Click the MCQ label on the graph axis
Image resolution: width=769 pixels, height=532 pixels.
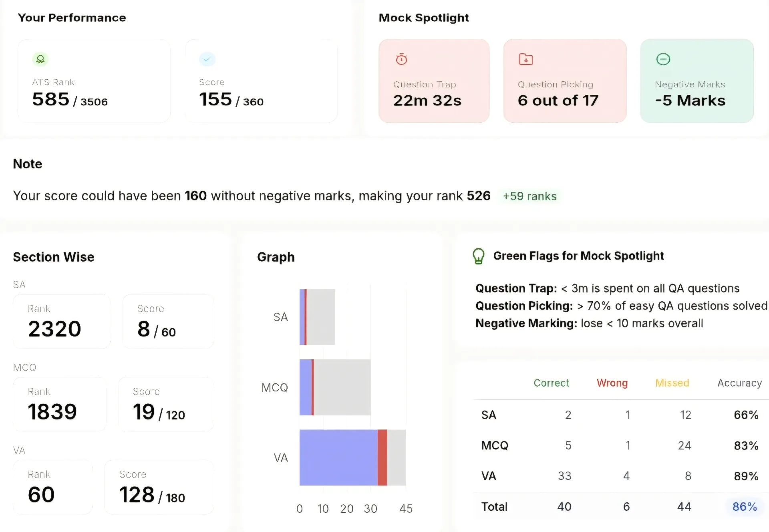pos(275,388)
